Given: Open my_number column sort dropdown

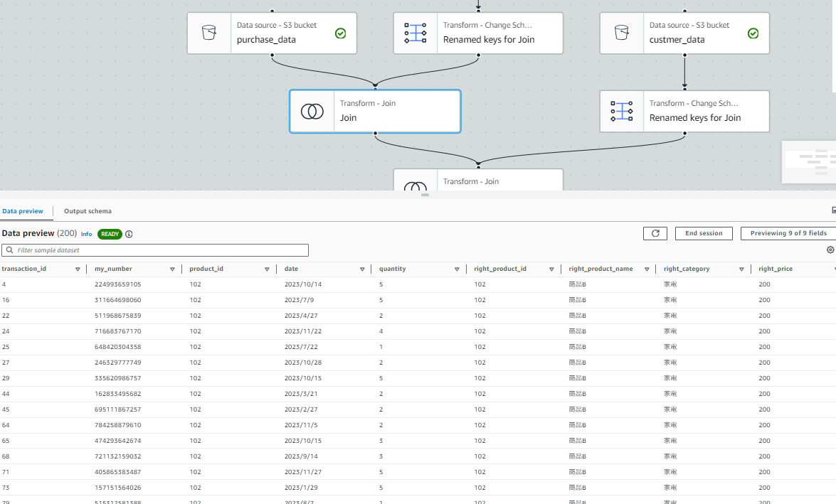Looking at the screenshot, I should [172, 269].
